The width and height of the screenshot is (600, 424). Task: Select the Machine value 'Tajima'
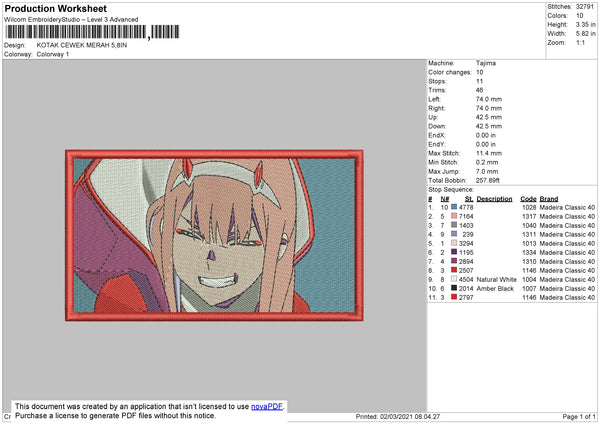486,63
